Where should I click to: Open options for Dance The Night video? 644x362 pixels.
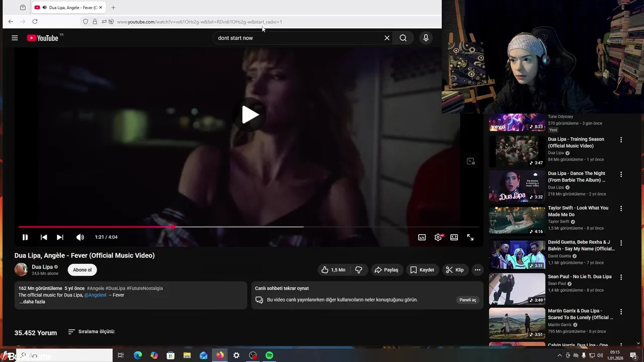point(621,174)
